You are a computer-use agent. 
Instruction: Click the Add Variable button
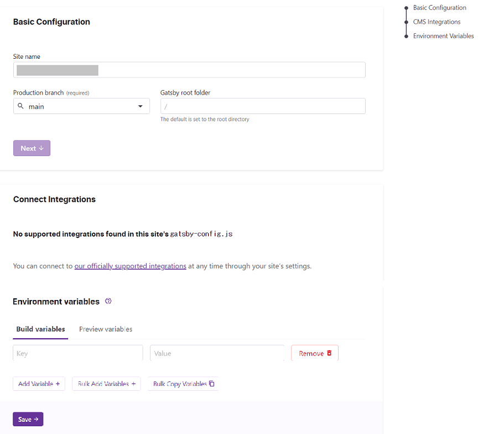(x=39, y=384)
